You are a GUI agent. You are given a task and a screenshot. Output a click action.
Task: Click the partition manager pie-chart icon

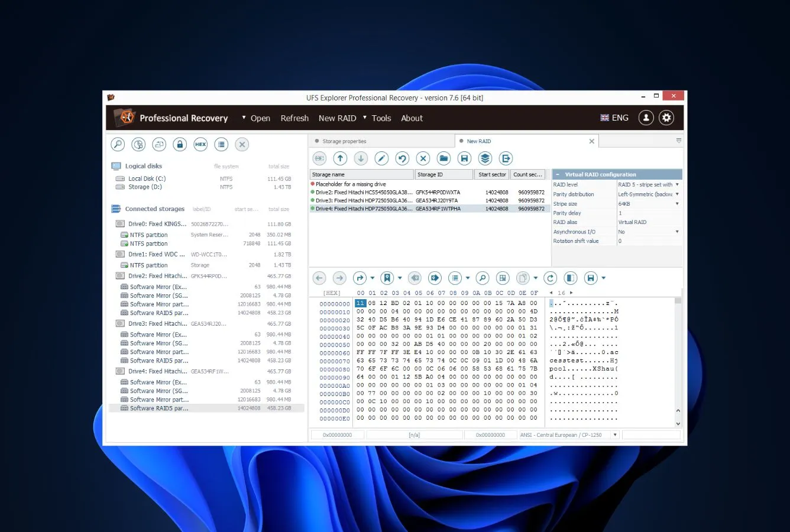[138, 144]
